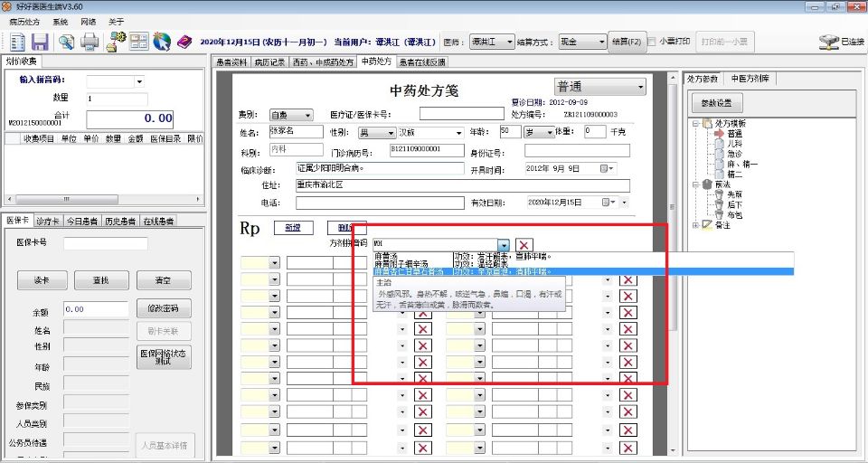Screen dimensions: 868x463
Task: Click the 读卡 button
Action: pos(40,280)
